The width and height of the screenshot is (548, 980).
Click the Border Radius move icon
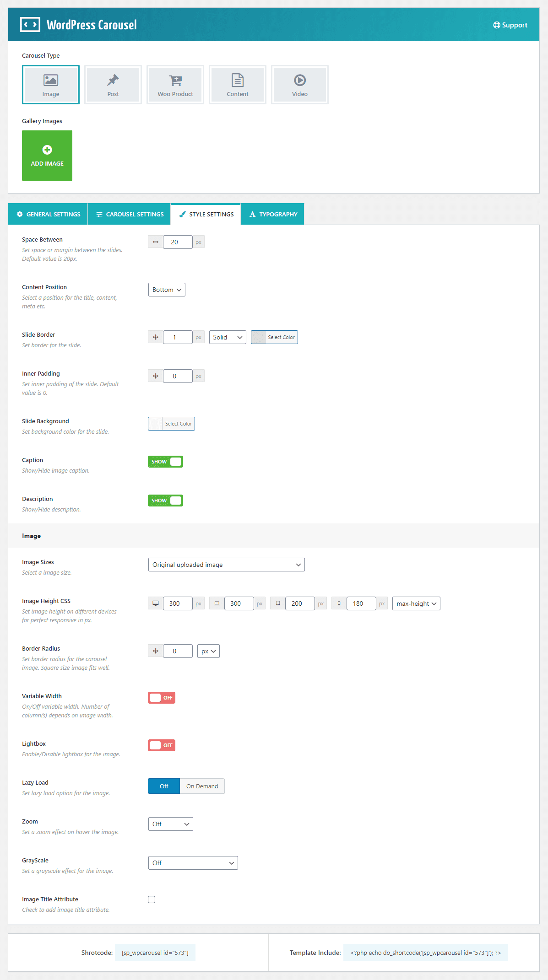click(x=156, y=651)
